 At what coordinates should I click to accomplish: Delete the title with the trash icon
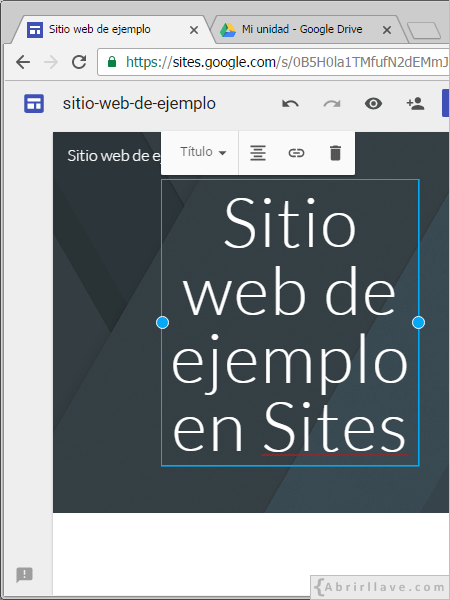coord(335,153)
